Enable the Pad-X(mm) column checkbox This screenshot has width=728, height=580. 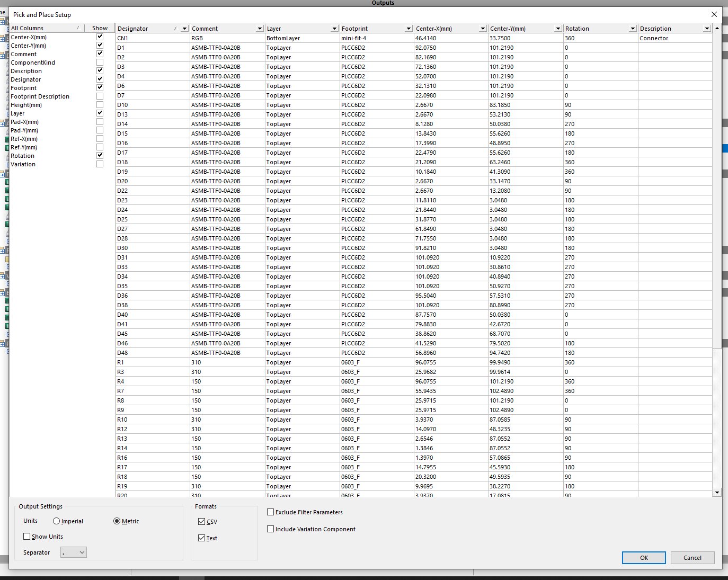tap(100, 122)
